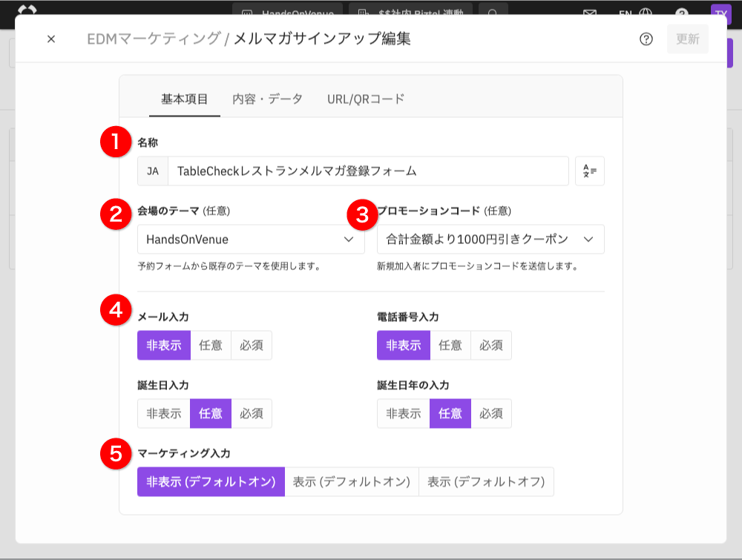Open the TY user avatar in top bar
This screenshot has width=742, height=560.
(x=720, y=13)
